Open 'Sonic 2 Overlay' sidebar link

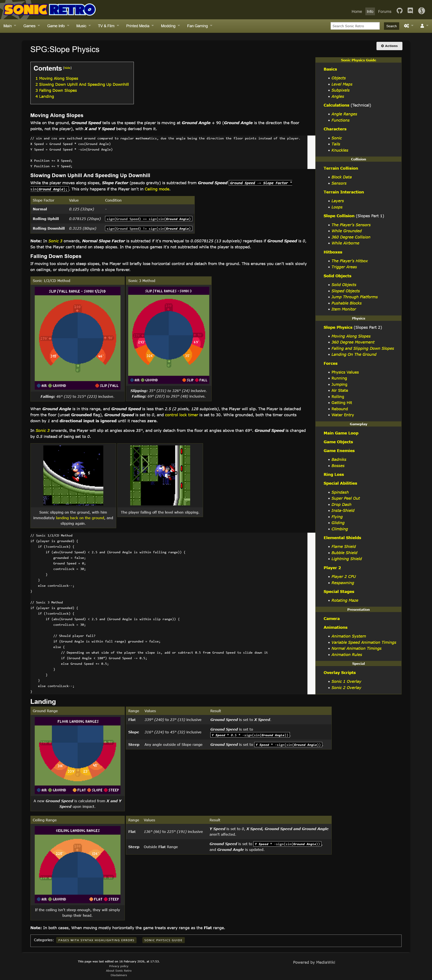click(346, 687)
